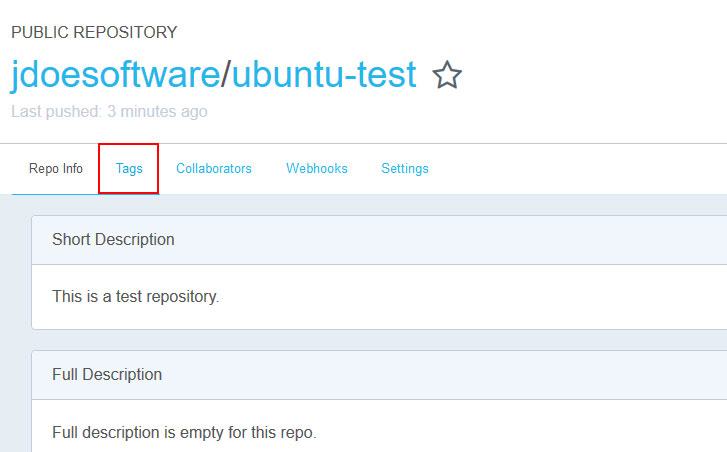Screen dimensions: 727x452
Task: Open the Collaborators tab
Action: pyautogui.click(x=214, y=168)
